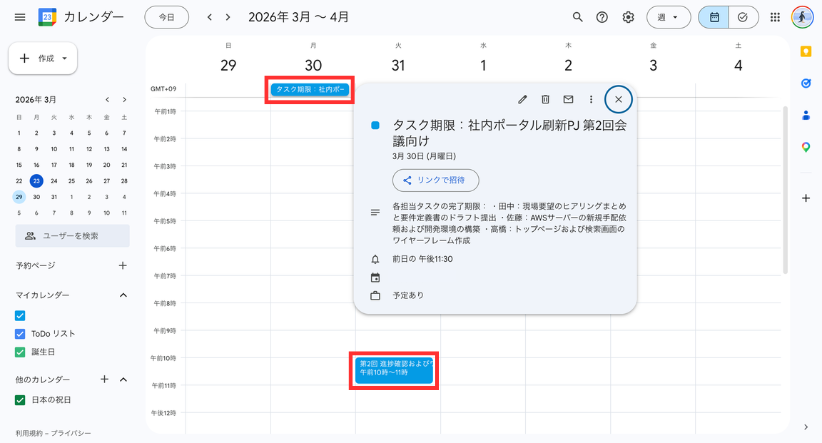Screen dimensions: 822x443
Task: Delete the event with the trash icon
Action: (545, 99)
